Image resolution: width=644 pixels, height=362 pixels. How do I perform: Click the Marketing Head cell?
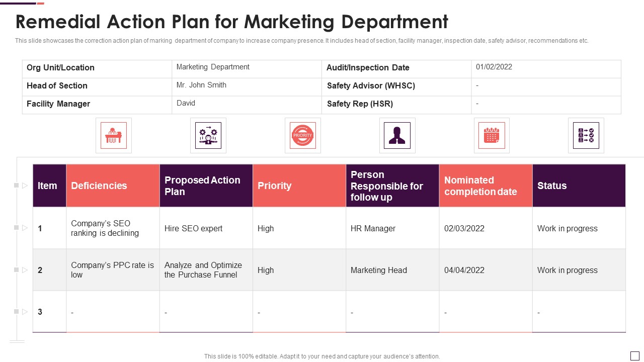[392, 270]
